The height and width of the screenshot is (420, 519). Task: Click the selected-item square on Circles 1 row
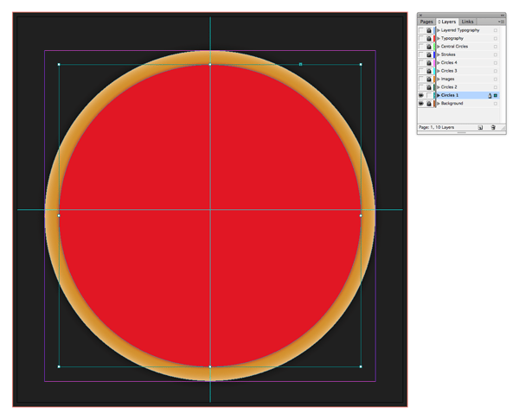(496, 96)
